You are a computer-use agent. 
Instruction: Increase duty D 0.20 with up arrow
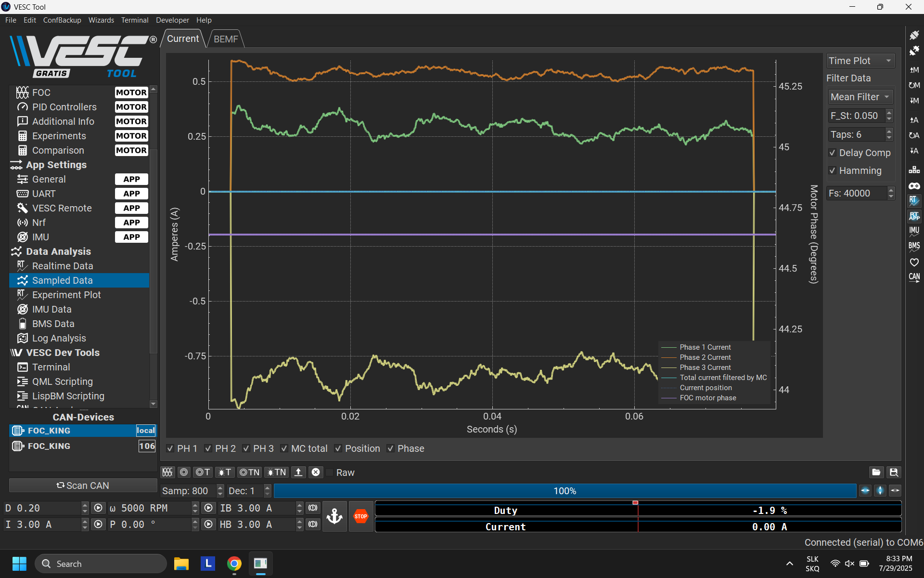85,505
